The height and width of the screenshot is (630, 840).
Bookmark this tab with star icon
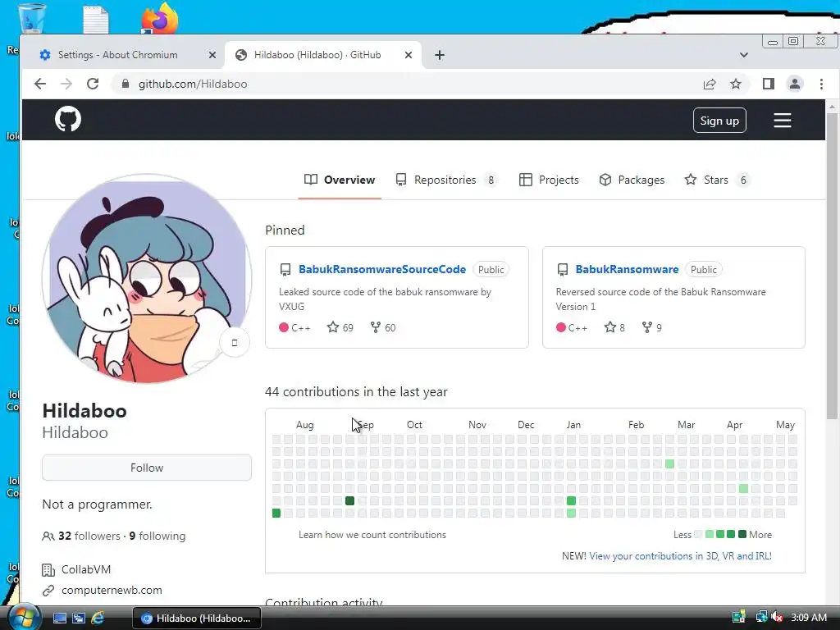736,84
